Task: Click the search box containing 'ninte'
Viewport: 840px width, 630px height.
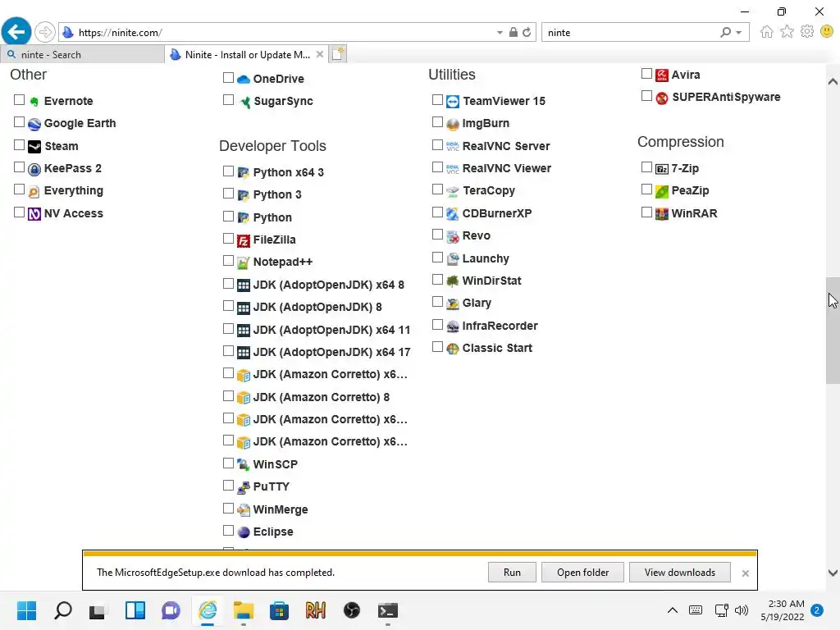Action: pos(631,33)
